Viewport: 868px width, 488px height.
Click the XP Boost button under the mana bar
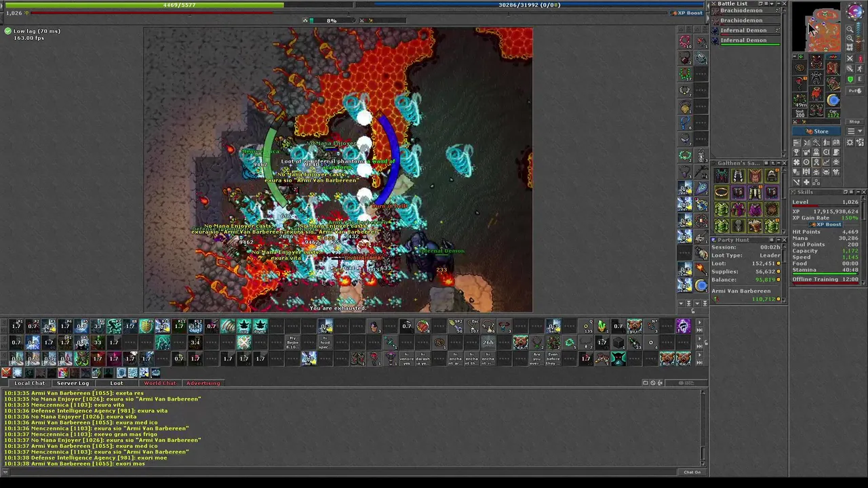(x=688, y=13)
